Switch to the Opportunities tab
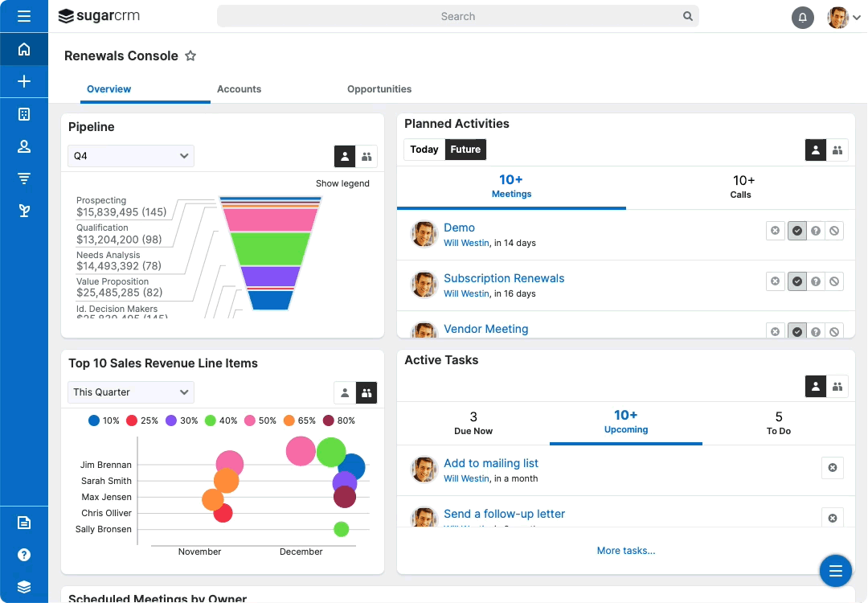Screen dimensions: 868x603 click(x=379, y=89)
